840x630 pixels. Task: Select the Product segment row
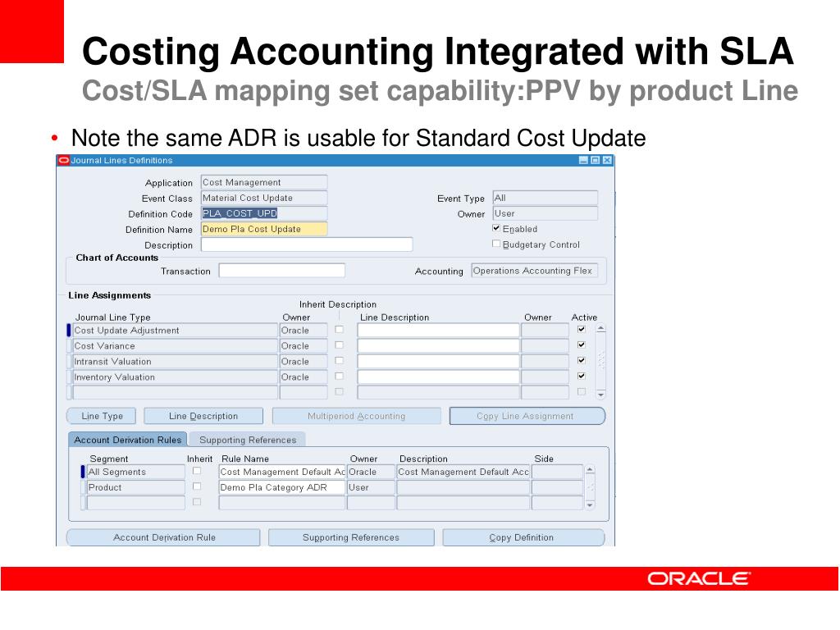[x=135, y=487]
